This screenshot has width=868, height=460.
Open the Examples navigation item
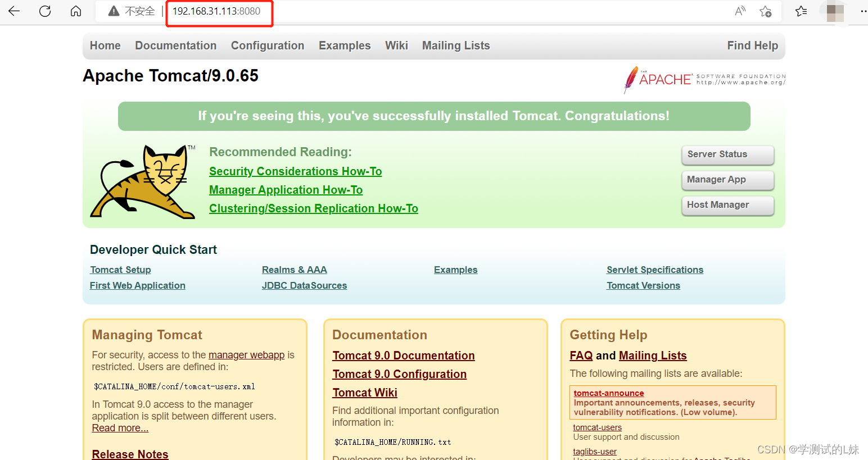[x=345, y=45]
